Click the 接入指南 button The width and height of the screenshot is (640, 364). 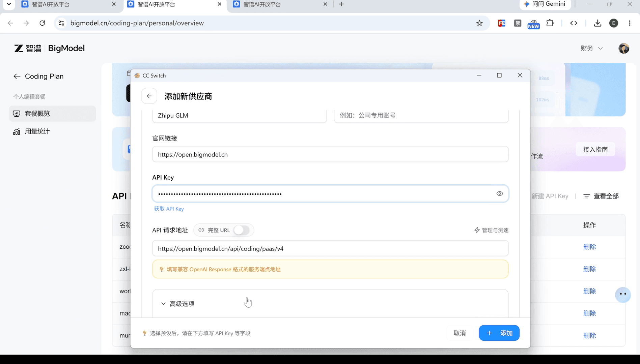point(595,149)
